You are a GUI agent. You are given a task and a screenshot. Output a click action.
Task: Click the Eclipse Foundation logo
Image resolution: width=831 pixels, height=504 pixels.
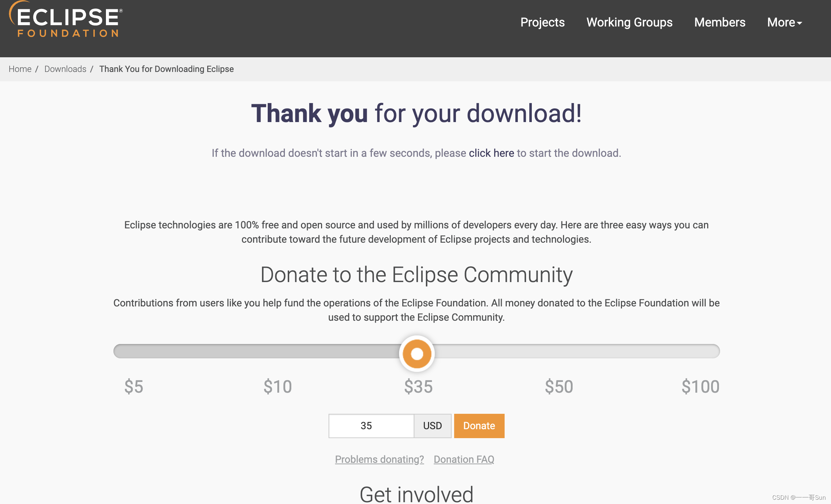66,19
